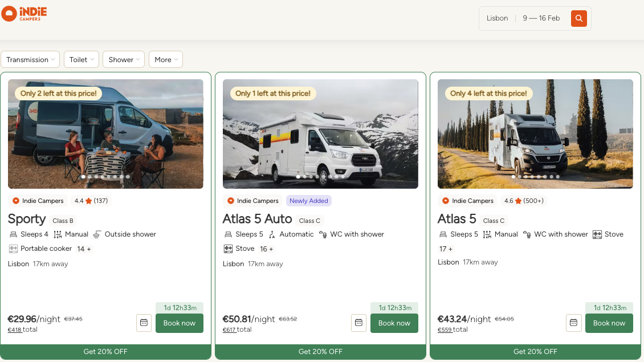Click the Stove icon on Atlas 5 Auto

coord(228,249)
